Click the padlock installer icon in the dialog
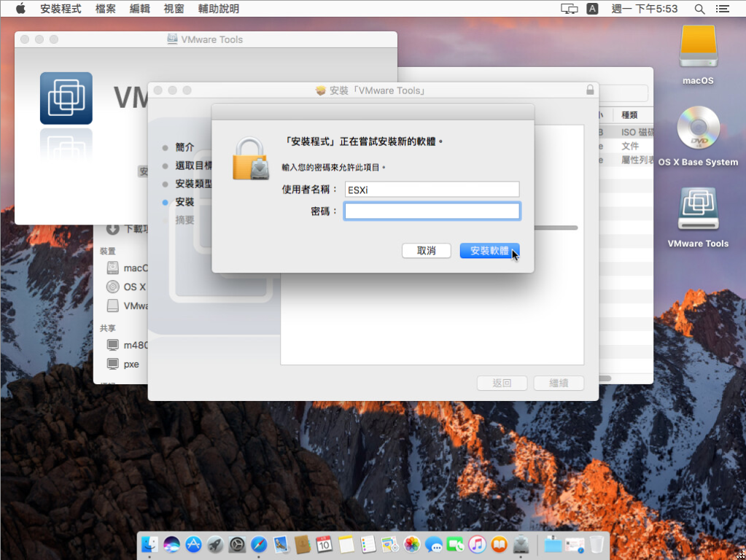 pyautogui.click(x=250, y=159)
